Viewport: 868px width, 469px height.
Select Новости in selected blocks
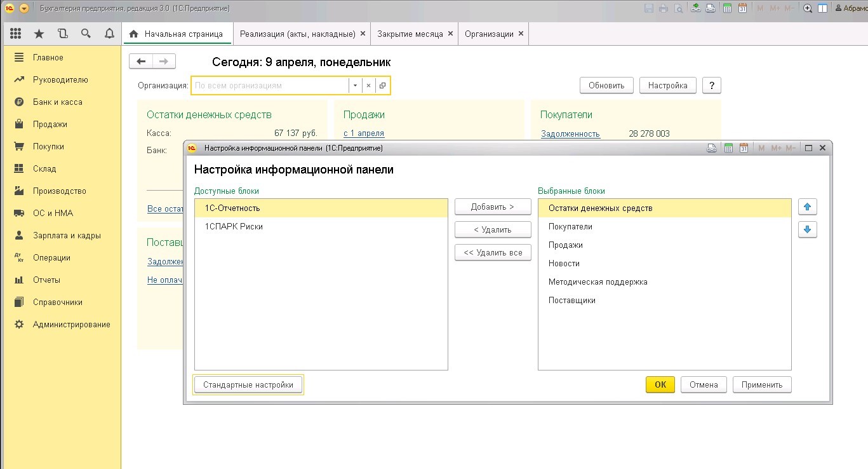pos(665,263)
